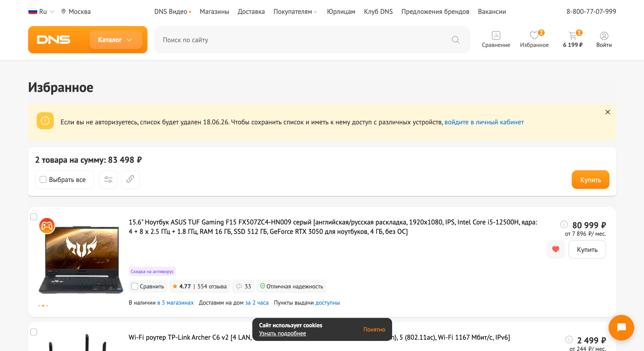Open the 4.77 rating and 554 reviews
The image size is (644, 351).
[x=200, y=286]
